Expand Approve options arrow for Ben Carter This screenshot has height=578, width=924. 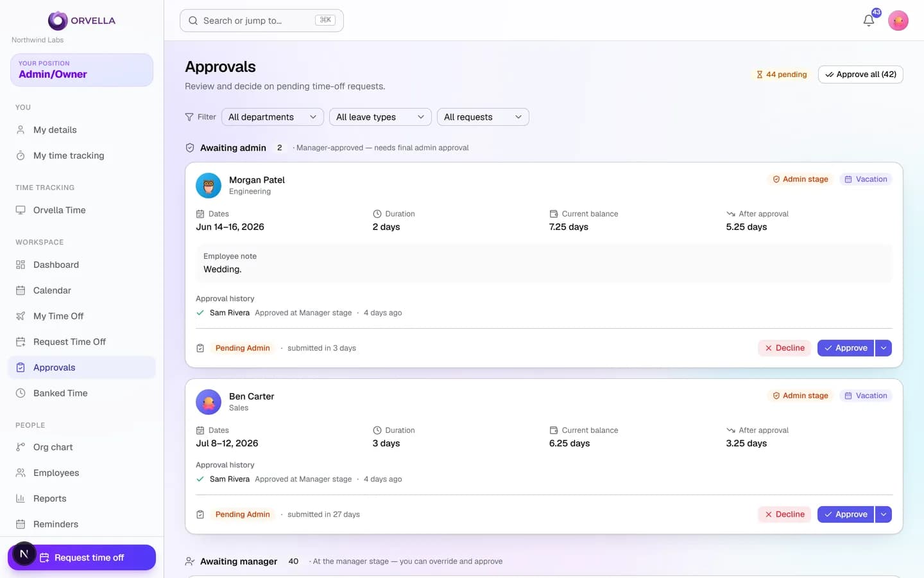pyautogui.click(x=884, y=514)
